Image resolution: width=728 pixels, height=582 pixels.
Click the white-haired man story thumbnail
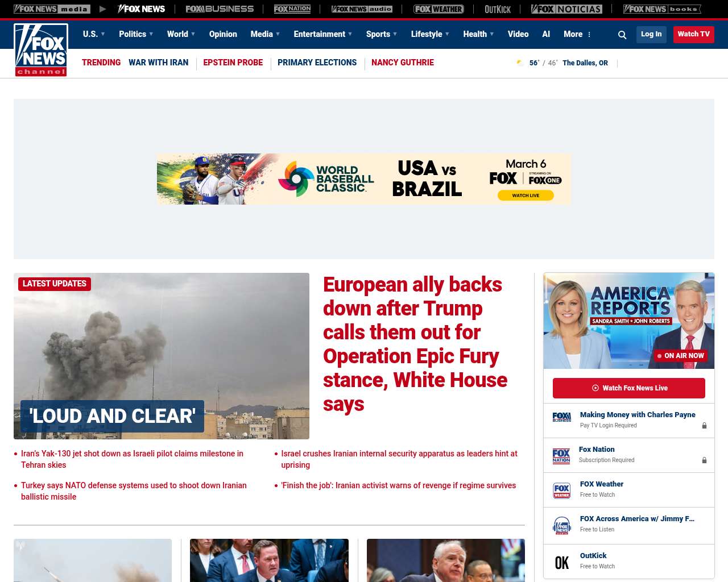pyautogui.click(x=446, y=560)
